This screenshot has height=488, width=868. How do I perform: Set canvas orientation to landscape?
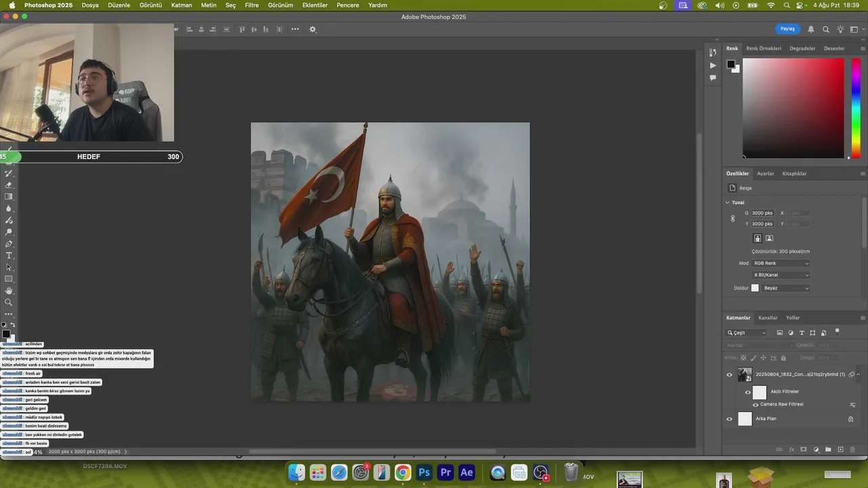pyautogui.click(x=769, y=238)
